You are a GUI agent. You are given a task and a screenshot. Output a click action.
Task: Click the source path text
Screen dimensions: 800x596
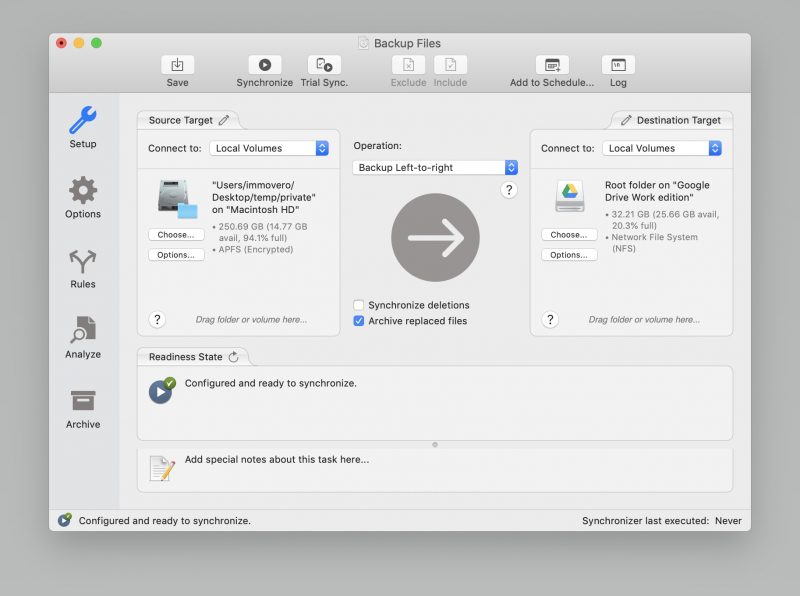tap(264, 197)
